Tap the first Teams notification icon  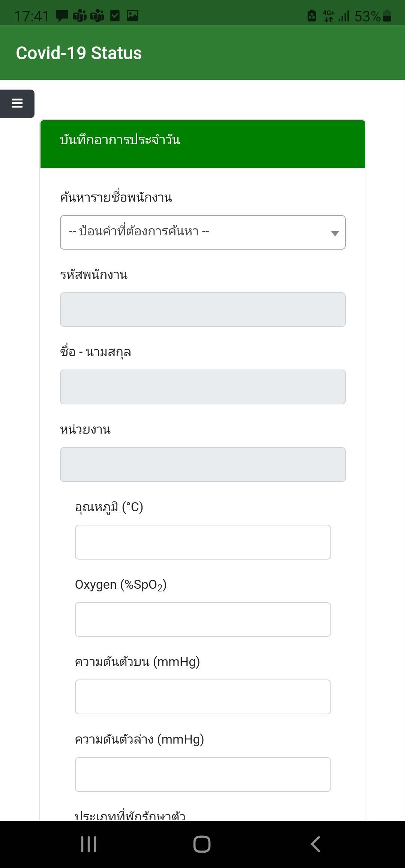[x=79, y=16]
